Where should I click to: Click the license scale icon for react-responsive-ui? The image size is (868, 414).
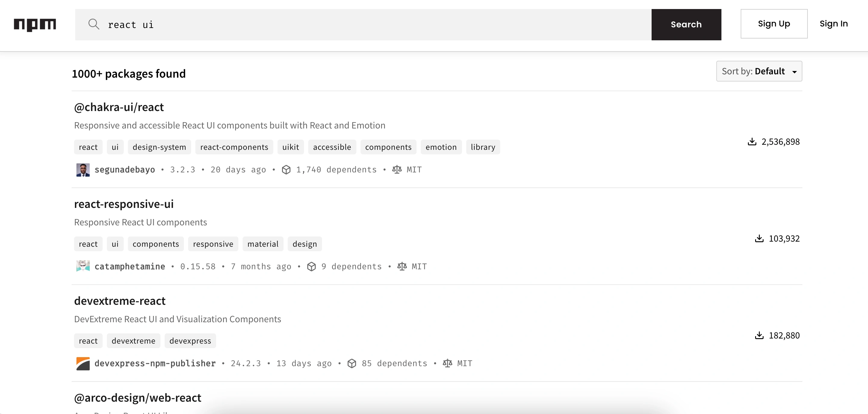tap(402, 266)
